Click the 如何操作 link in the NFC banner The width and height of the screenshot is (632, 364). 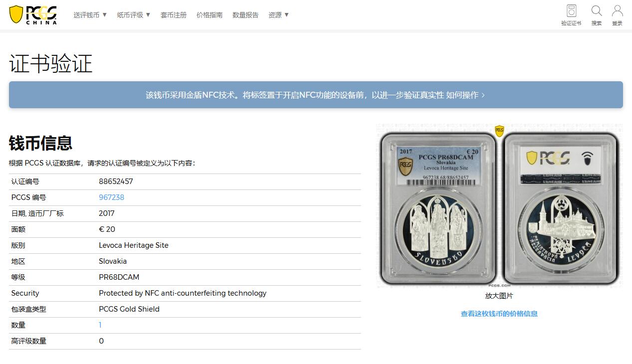pos(465,95)
